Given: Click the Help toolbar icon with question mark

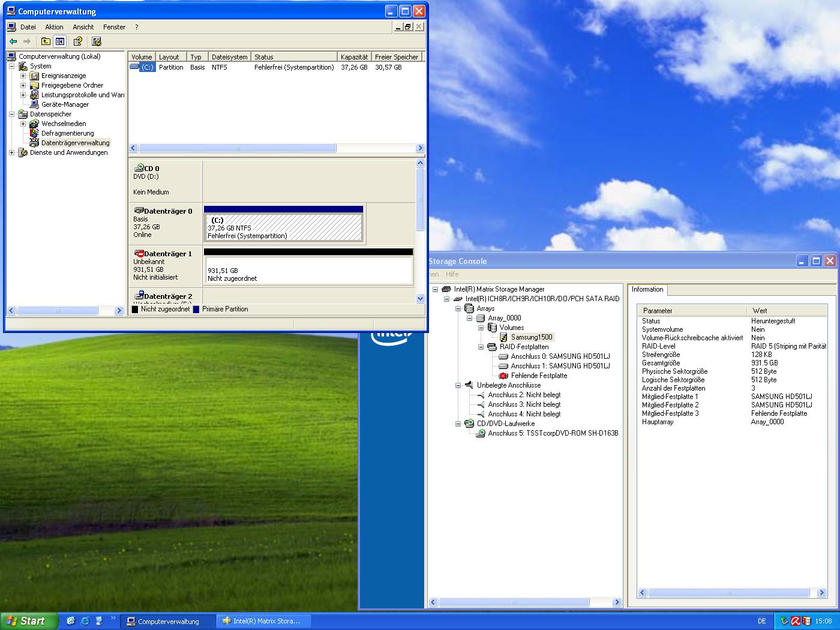Looking at the screenshot, I should click(x=77, y=41).
